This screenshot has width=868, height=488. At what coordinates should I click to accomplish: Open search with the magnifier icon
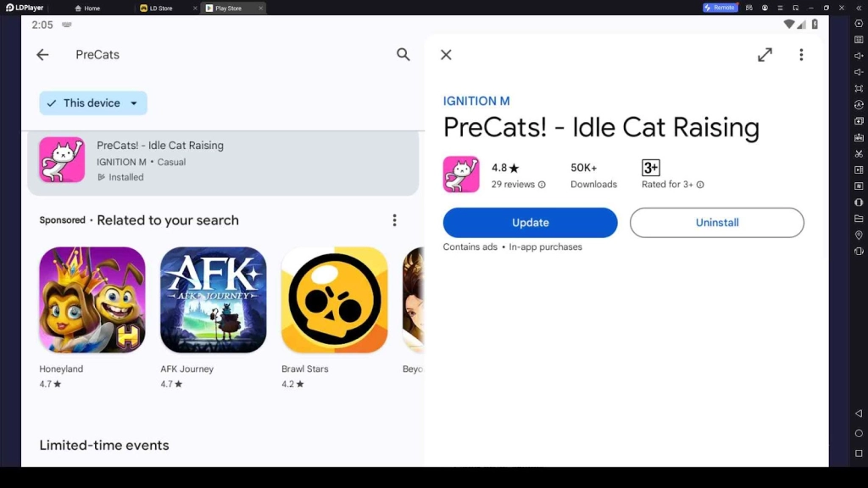tap(403, 55)
